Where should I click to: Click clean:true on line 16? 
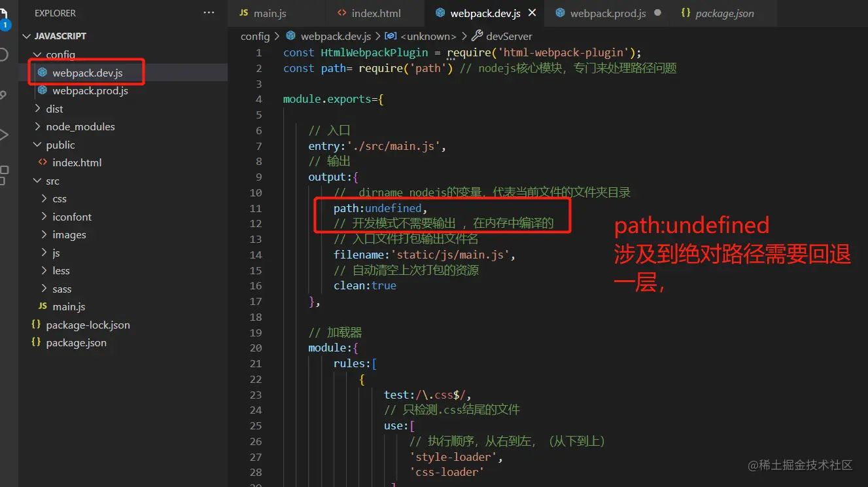tap(365, 285)
